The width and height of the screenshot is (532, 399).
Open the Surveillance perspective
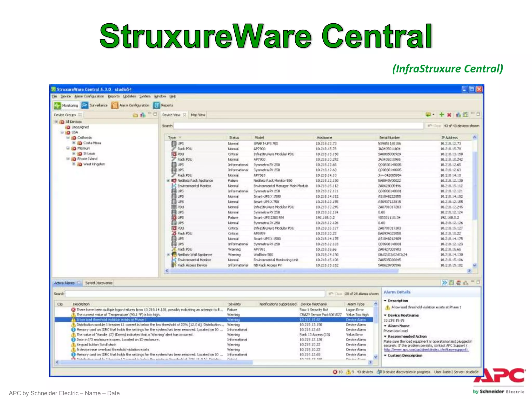pos(94,105)
